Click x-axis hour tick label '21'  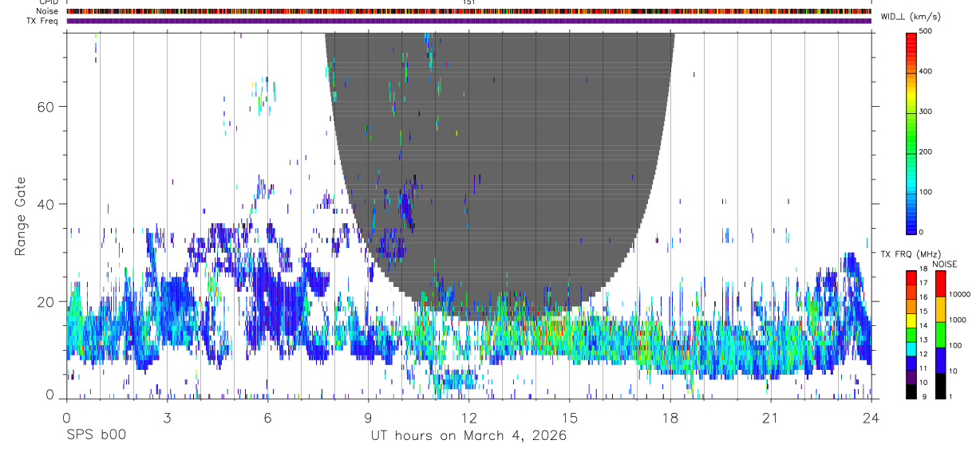[771, 419]
